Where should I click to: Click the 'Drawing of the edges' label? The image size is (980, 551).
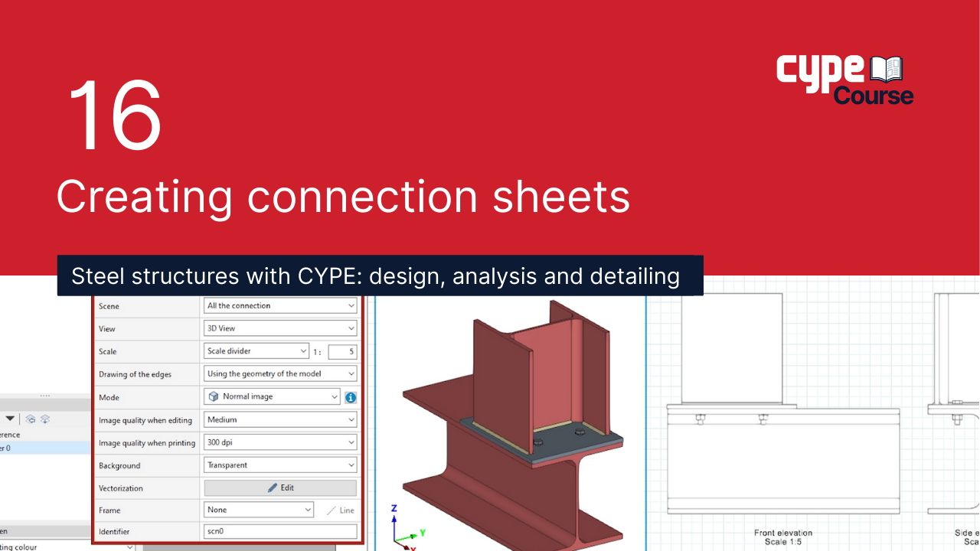click(x=136, y=374)
